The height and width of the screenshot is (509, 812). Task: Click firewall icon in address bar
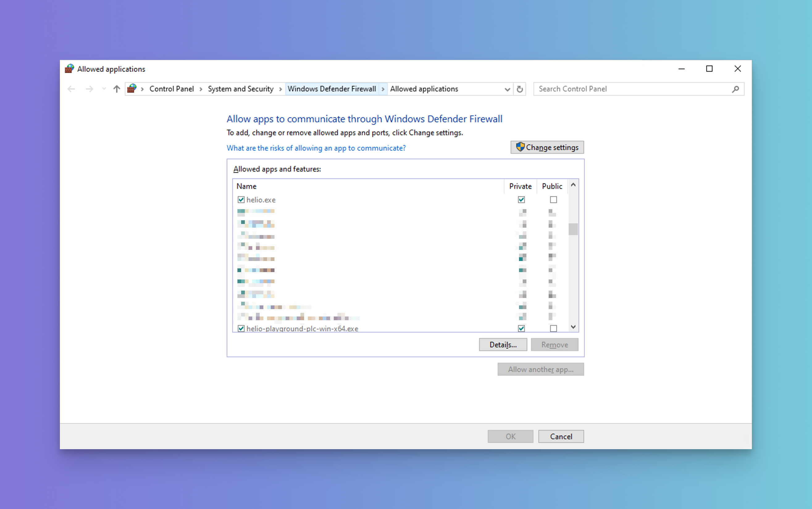click(132, 89)
